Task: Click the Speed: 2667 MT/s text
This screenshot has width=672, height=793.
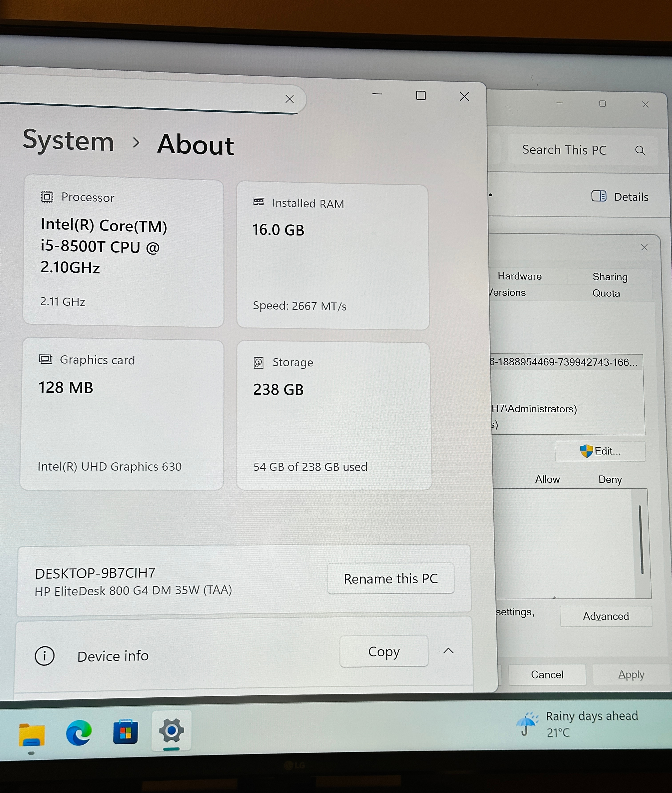Action: pyautogui.click(x=300, y=306)
